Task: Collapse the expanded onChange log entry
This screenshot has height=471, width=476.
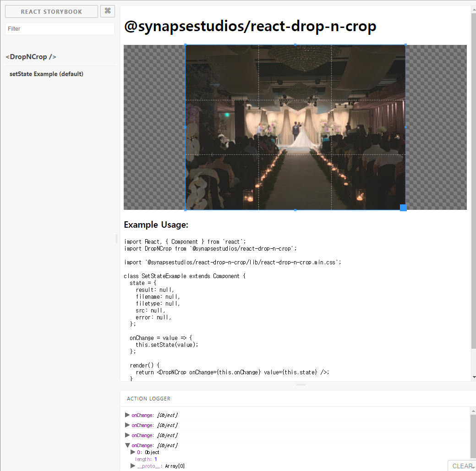Action: pyautogui.click(x=127, y=445)
